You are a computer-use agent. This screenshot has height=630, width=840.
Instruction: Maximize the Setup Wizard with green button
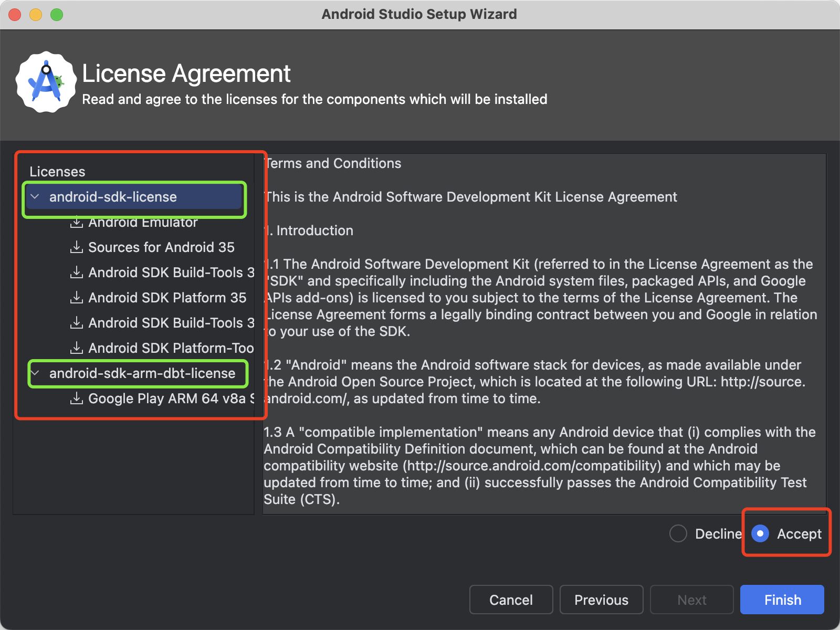[x=57, y=15]
